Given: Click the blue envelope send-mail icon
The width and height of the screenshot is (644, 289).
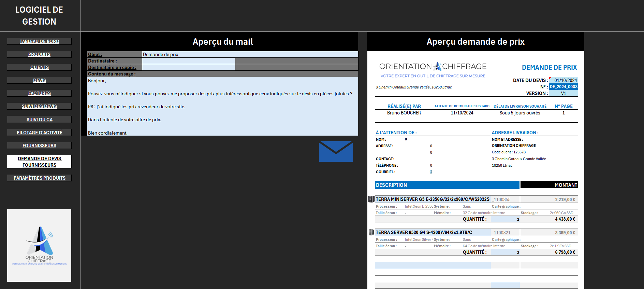Looking at the screenshot, I should pos(336,151).
